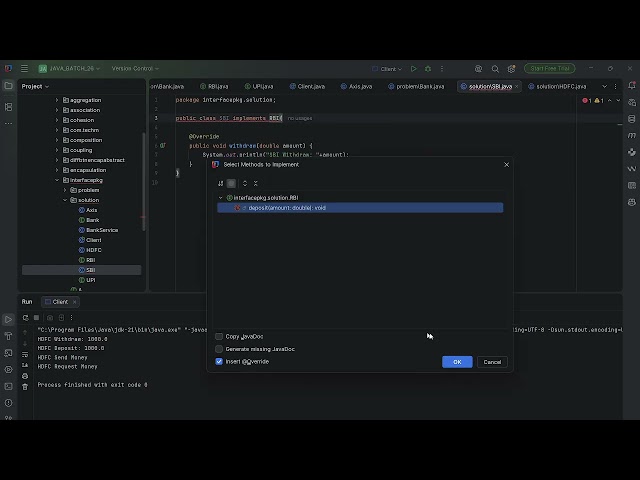
Task: Sort methods alphabetically in dialog
Action: [x=220, y=184]
